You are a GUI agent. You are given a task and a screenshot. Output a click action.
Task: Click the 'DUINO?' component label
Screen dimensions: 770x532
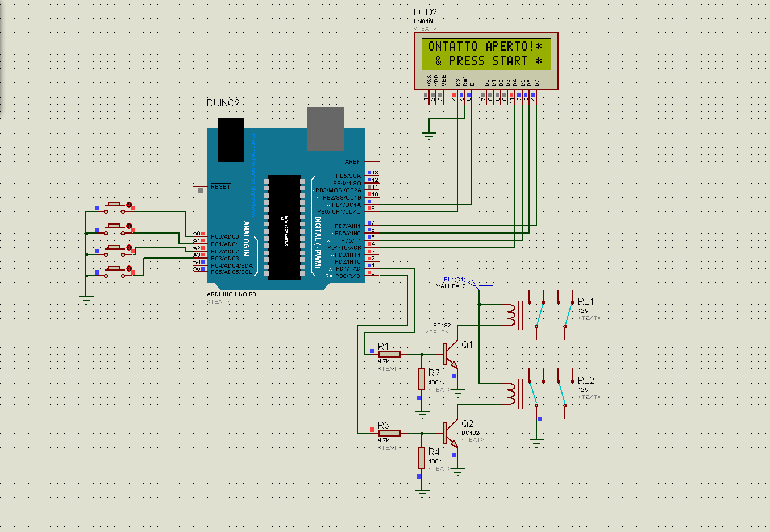click(223, 103)
